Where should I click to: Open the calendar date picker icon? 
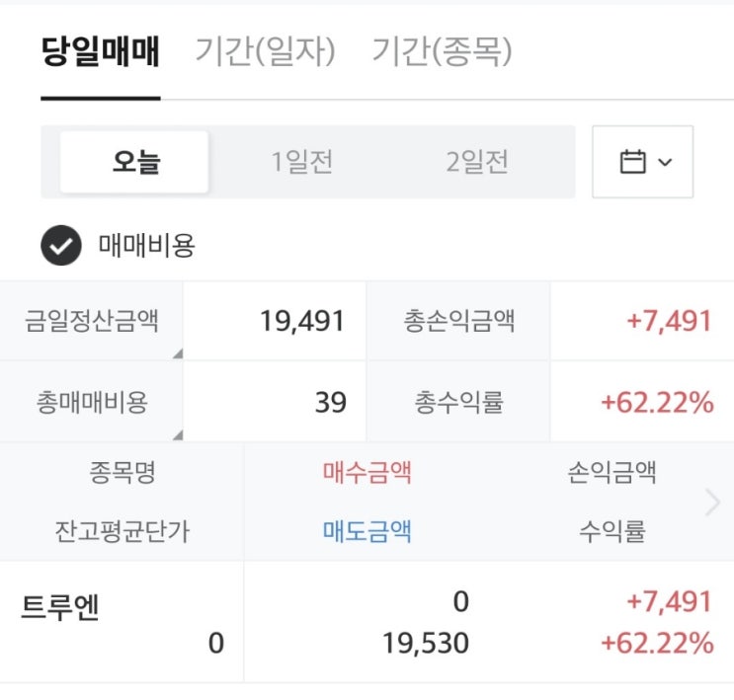(632, 162)
